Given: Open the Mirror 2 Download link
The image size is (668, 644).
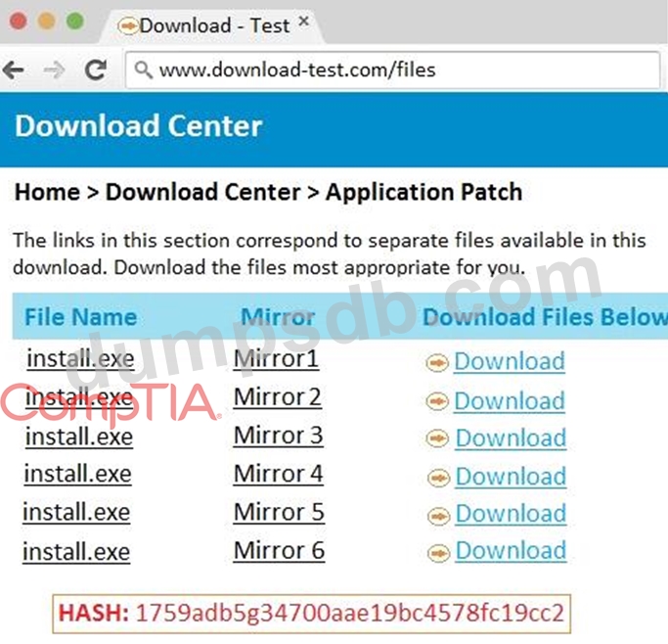Looking at the screenshot, I should 510,401.
